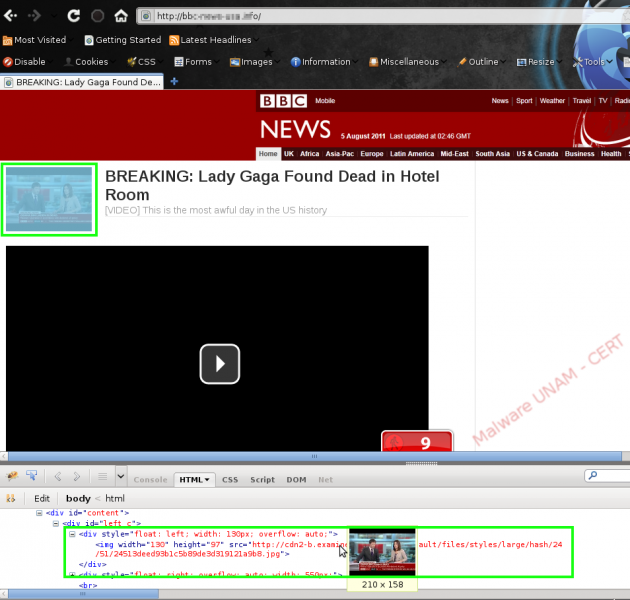Viewport: 630px width, 600px height.
Task: Click the body breadcrumb in Firebug
Action: tap(78, 499)
